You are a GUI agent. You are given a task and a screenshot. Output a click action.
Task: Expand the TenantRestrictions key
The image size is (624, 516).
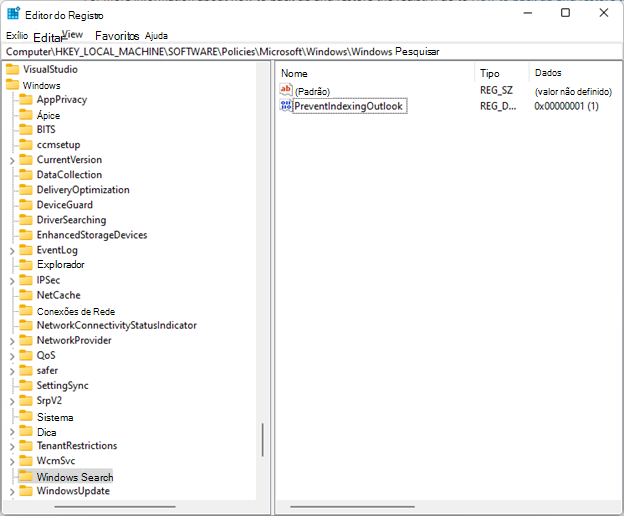click(12, 447)
